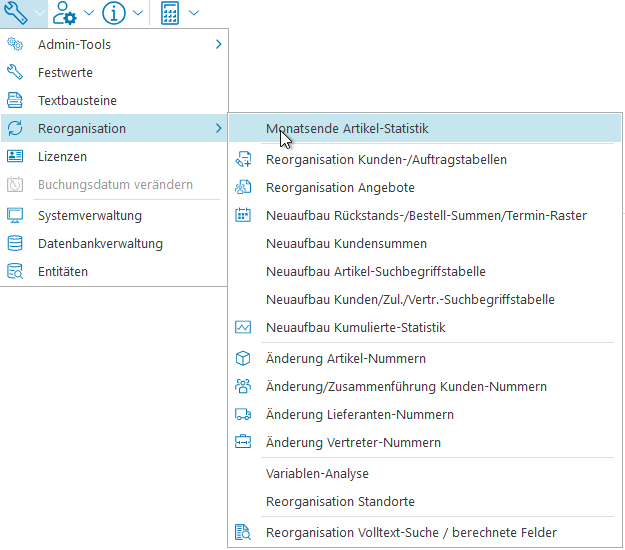Click the Textbausteine document icon
The width and height of the screenshot is (625, 550).
pyautogui.click(x=15, y=100)
